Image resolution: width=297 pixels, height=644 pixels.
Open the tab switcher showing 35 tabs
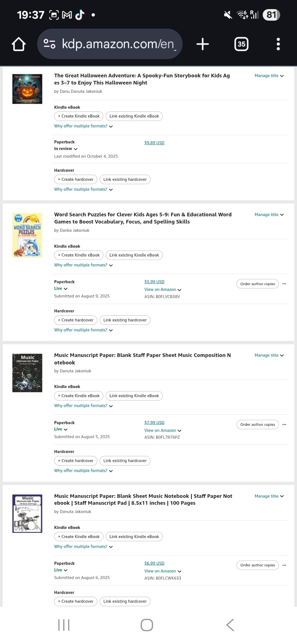[241, 44]
